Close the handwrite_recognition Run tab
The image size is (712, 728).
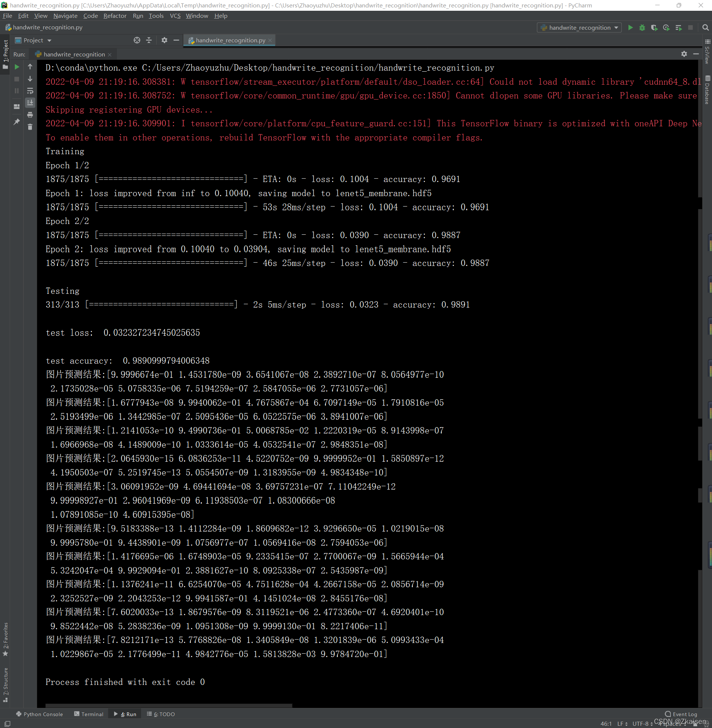pos(110,55)
